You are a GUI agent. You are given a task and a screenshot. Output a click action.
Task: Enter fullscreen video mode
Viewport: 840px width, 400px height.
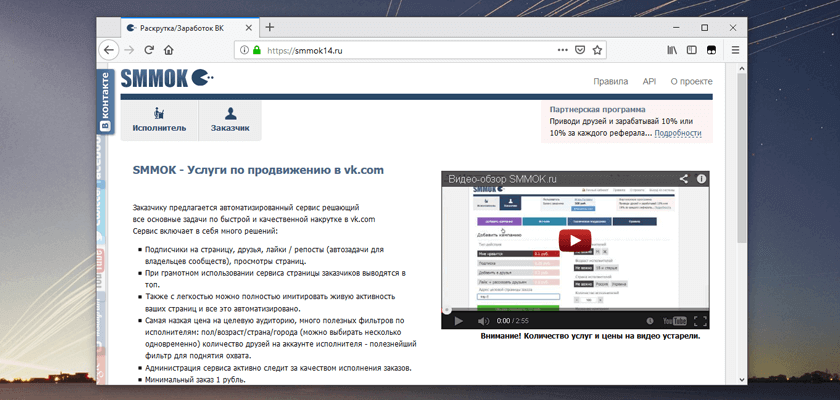[x=700, y=321]
